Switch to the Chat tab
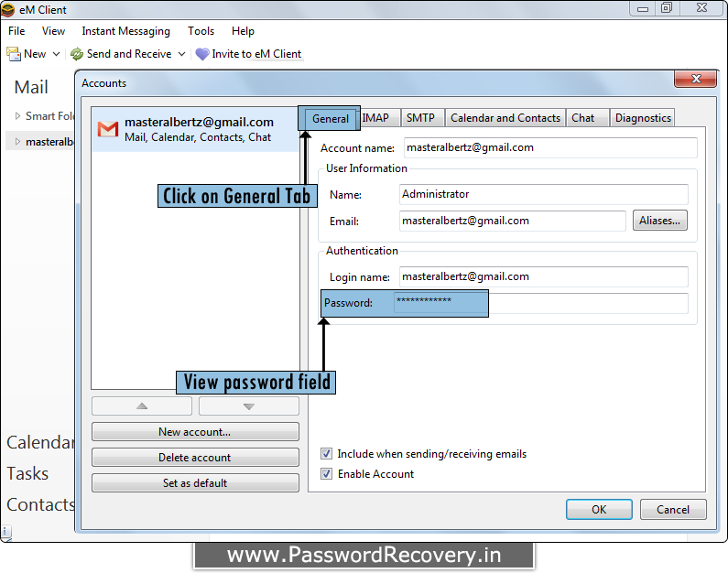Image resolution: width=728 pixels, height=573 pixels. [586, 118]
